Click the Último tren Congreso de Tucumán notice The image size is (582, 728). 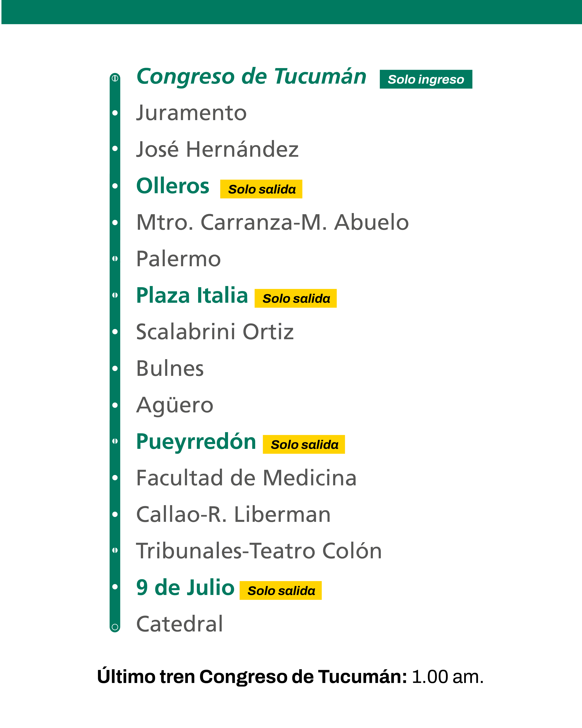(290, 677)
